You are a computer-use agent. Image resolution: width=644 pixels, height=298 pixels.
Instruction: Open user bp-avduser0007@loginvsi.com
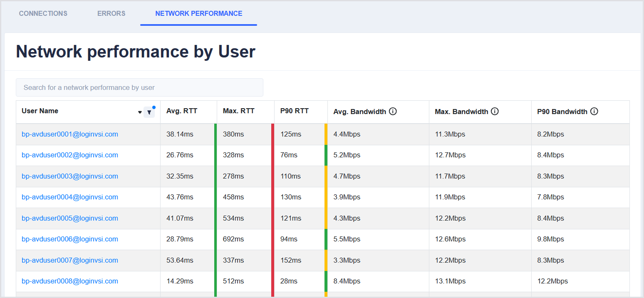pos(70,260)
